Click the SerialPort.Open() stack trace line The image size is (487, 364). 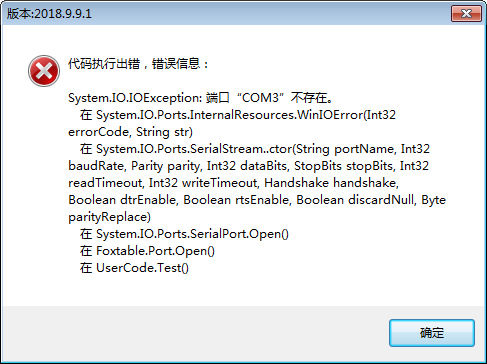coord(184,234)
